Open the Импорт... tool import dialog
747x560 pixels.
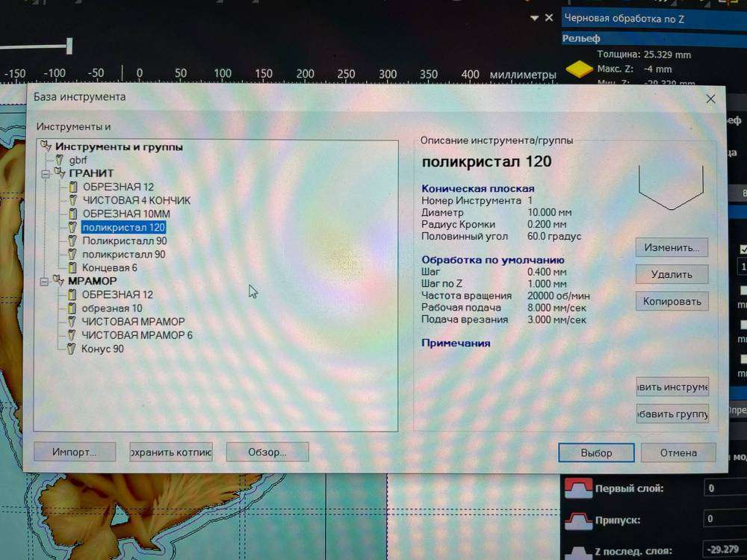click(x=75, y=452)
